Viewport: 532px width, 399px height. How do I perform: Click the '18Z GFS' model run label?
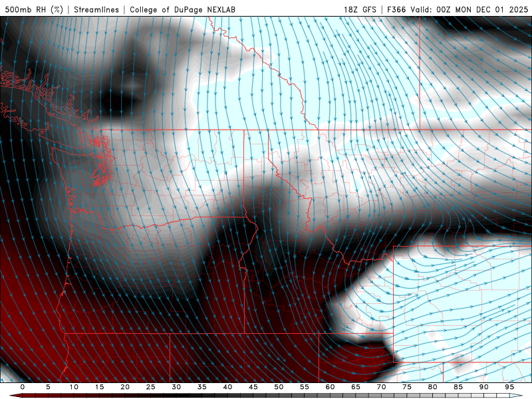[x=360, y=9]
